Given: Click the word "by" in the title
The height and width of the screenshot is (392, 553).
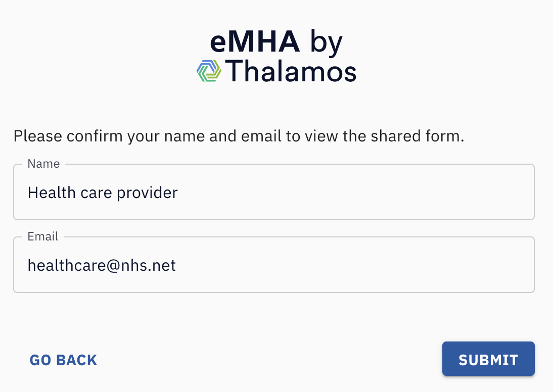Looking at the screenshot, I should coord(326,42).
